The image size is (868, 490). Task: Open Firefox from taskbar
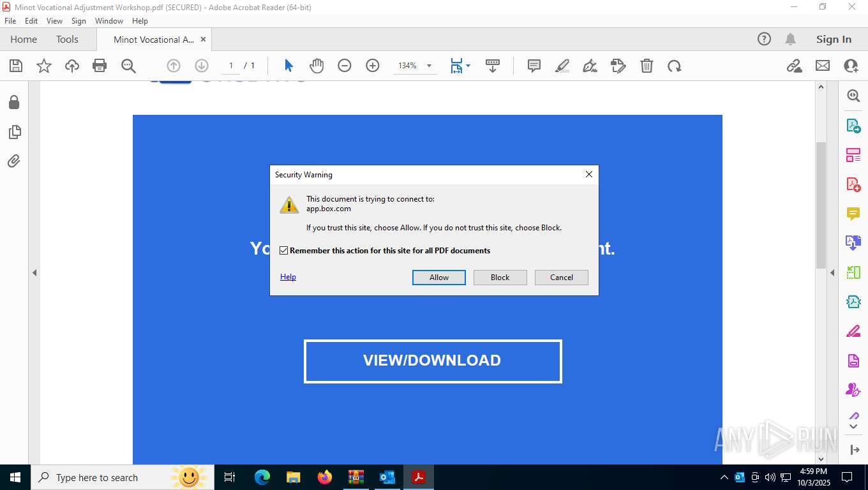(325, 477)
